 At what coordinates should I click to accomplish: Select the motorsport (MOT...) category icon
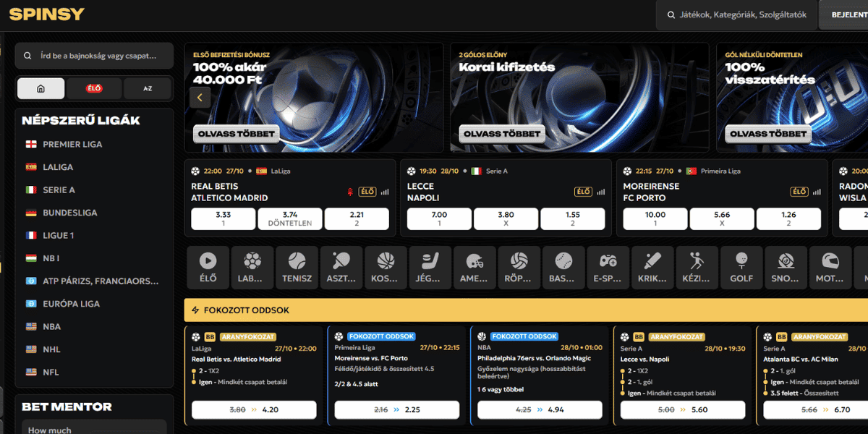coord(830,268)
